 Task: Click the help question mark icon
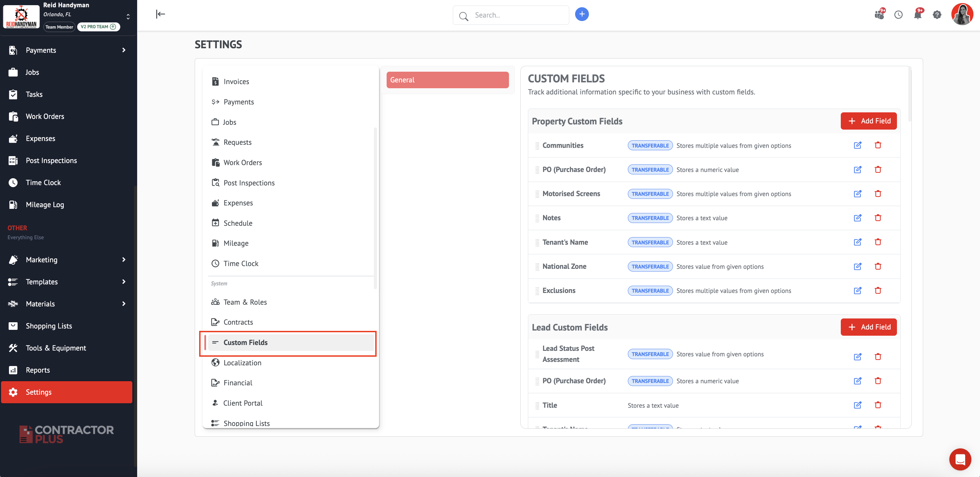937,15
